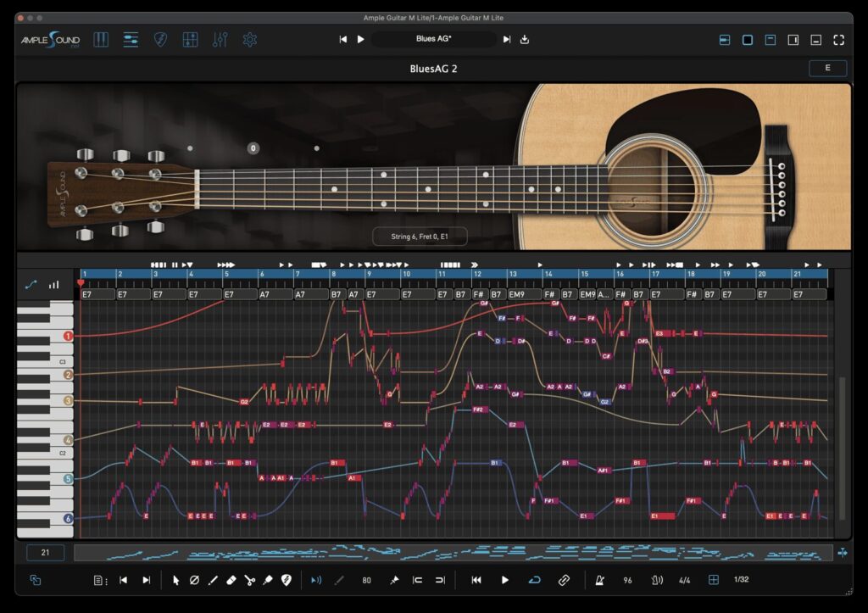Toggle the first blue layout view icon

725,40
